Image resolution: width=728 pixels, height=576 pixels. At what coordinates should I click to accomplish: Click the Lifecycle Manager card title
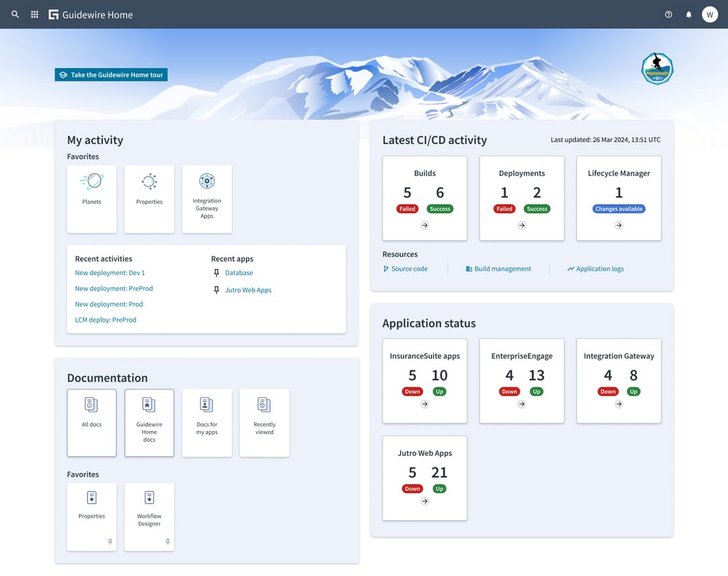[619, 173]
